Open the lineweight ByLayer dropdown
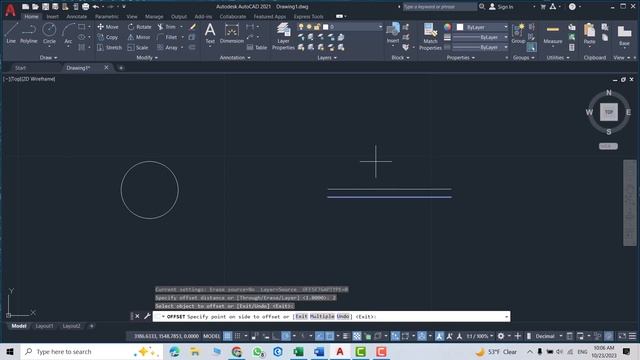Screen dimensions: 640x360 tap(480, 37)
